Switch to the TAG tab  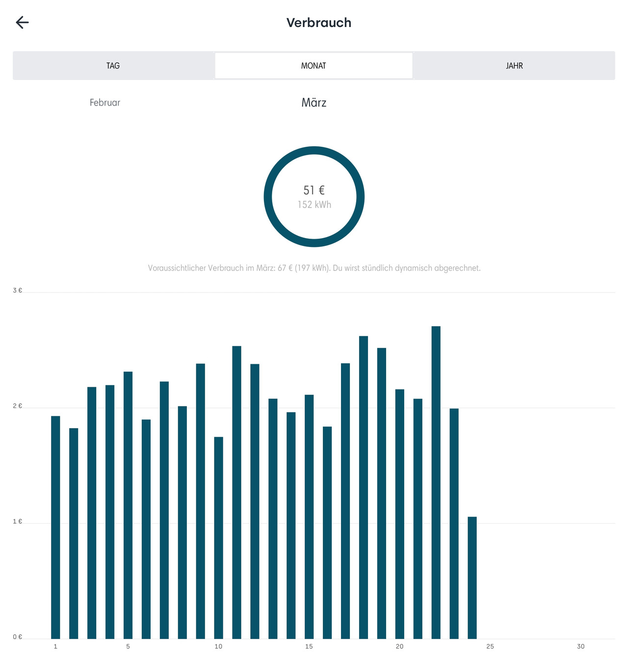[x=113, y=66]
